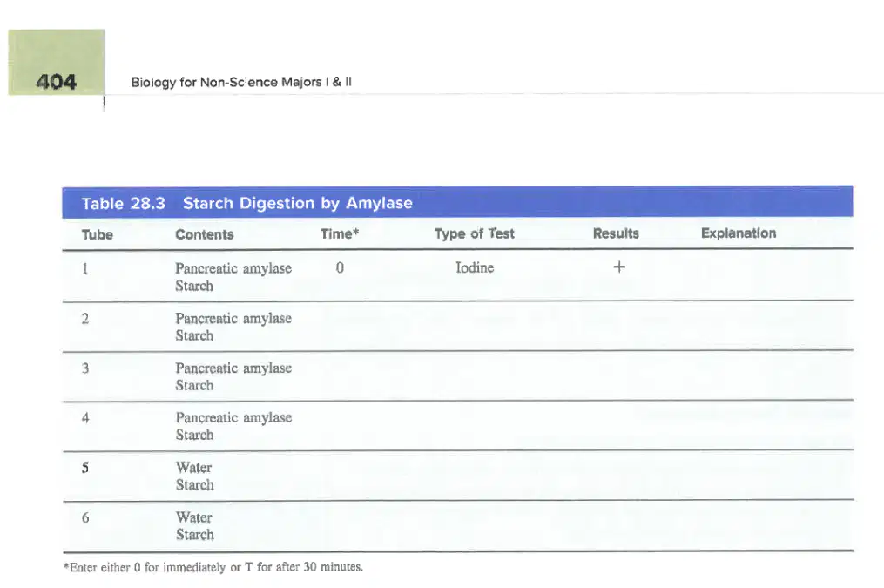The image size is (884, 588).
Task: Click the page number 404
Action: [56, 82]
